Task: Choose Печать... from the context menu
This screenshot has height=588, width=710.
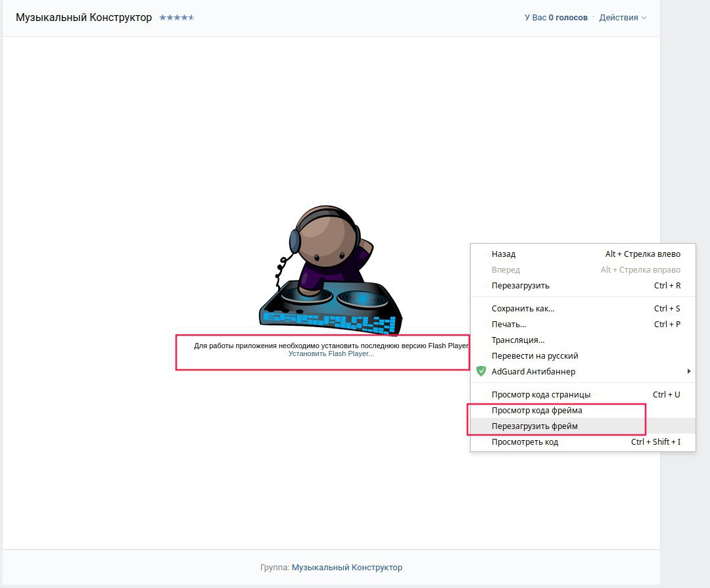Action: (x=582, y=325)
